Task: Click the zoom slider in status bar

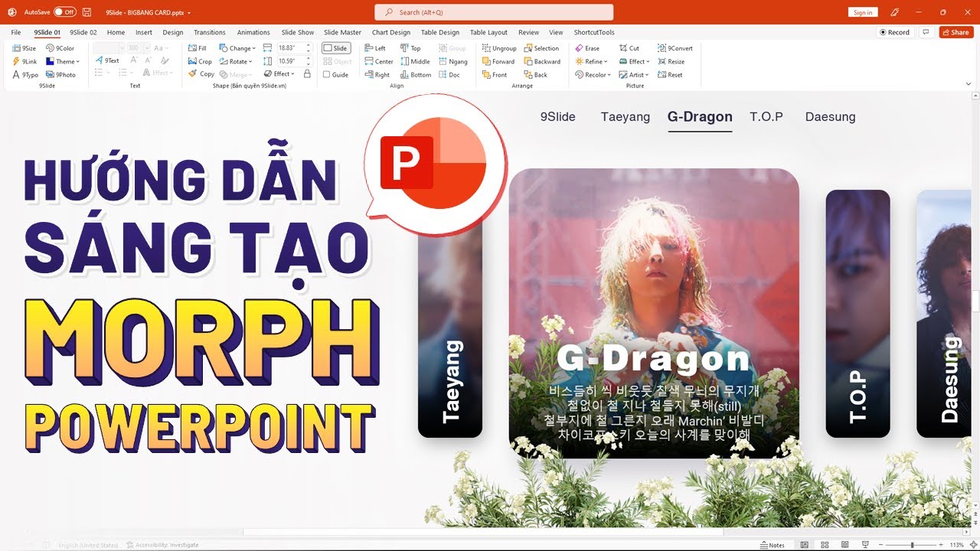Action: pos(912,545)
